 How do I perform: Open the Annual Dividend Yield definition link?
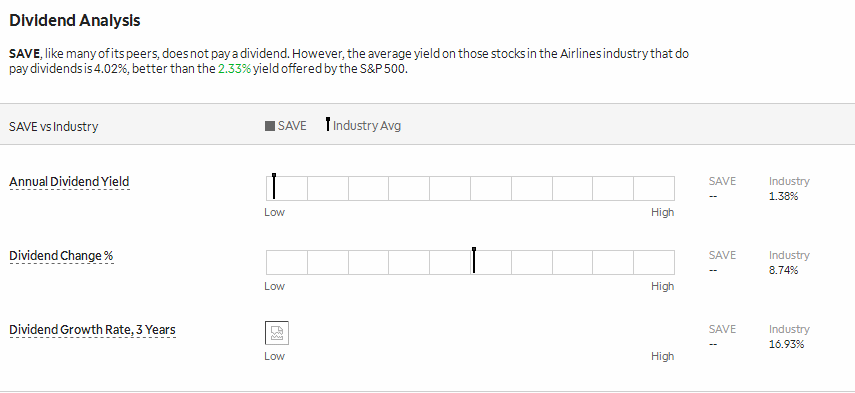[x=69, y=182]
